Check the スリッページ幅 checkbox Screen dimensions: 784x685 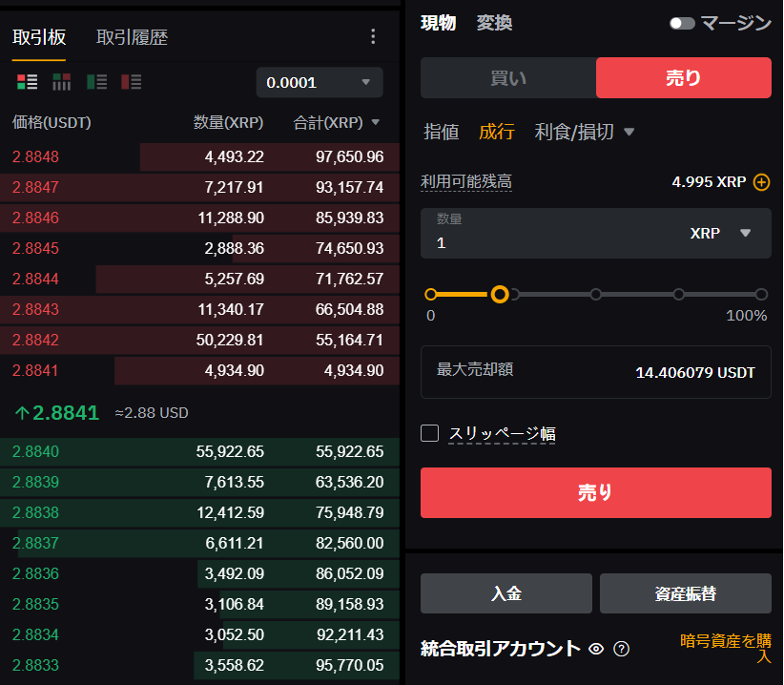[x=430, y=433]
